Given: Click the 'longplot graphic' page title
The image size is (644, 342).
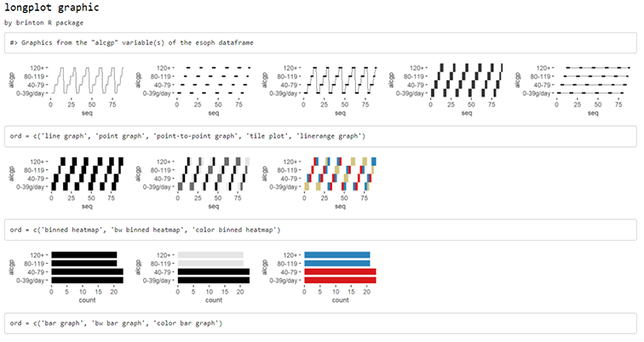Looking at the screenshot, I should [52, 8].
